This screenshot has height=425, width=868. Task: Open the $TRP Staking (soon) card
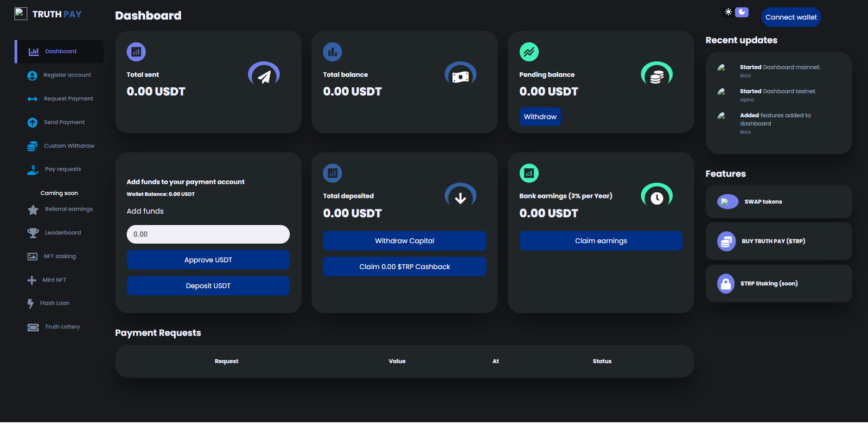tap(778, 283)
